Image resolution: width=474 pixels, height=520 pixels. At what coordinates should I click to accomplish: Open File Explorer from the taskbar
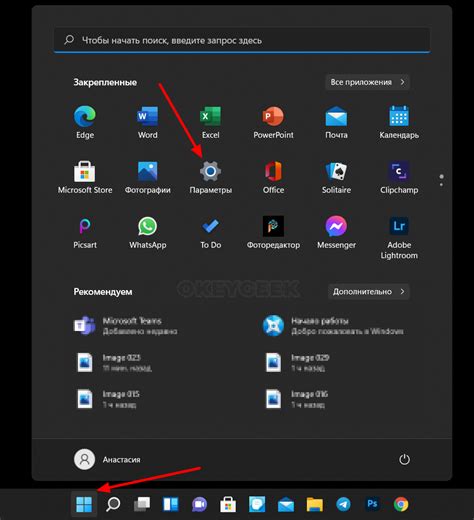tap(315, 504)
